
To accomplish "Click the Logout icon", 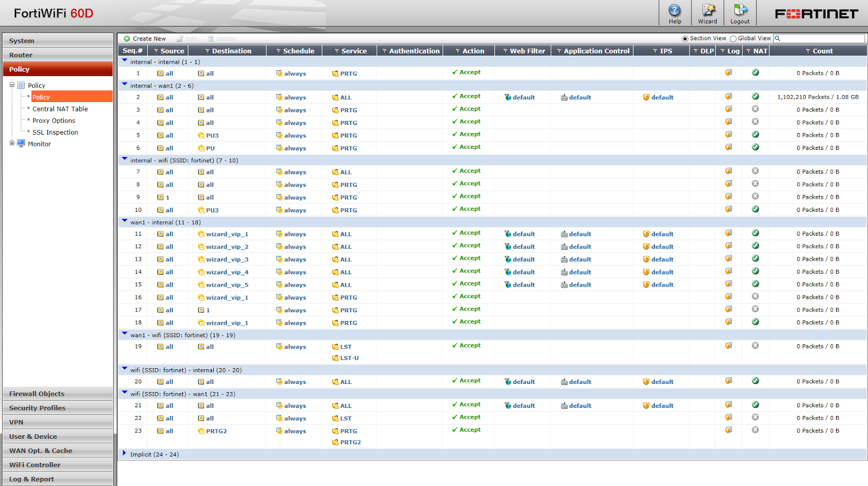I will (741, 10).
